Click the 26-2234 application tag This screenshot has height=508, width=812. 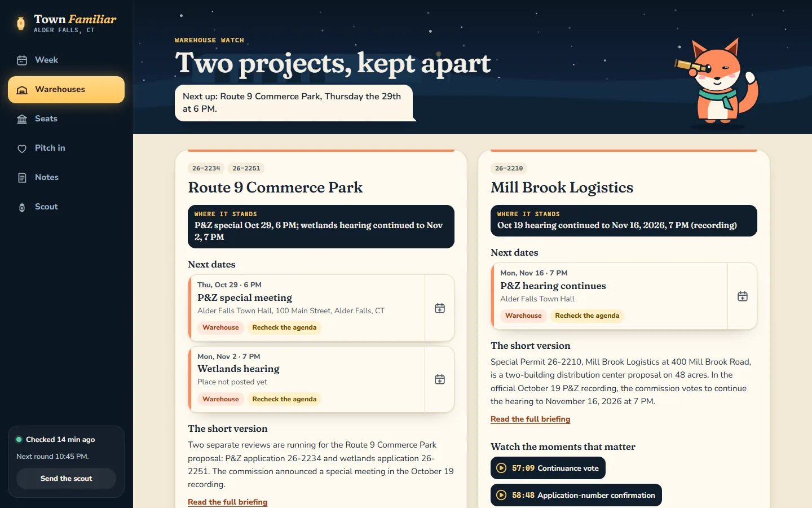coord(206,168)
